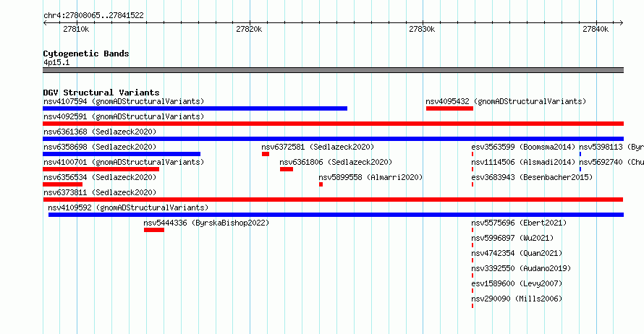Click the 27840k ruler tick label
Screen dimensions: 644x334
[x=596, y=29]
